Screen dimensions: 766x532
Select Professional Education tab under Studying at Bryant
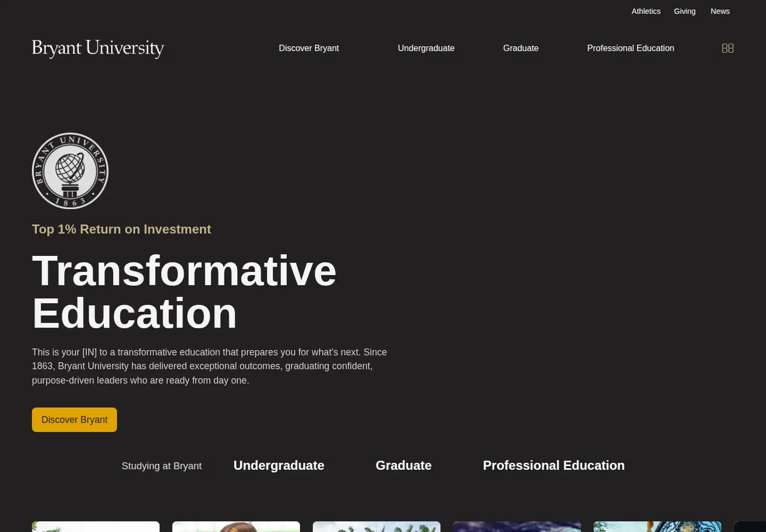point(554,465)
